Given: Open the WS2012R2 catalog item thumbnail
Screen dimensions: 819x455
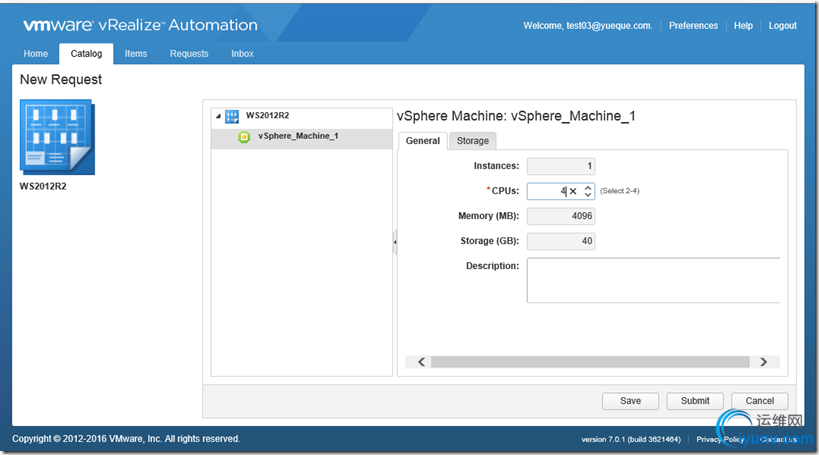Looking at the screenshot, I should [57, 137].
